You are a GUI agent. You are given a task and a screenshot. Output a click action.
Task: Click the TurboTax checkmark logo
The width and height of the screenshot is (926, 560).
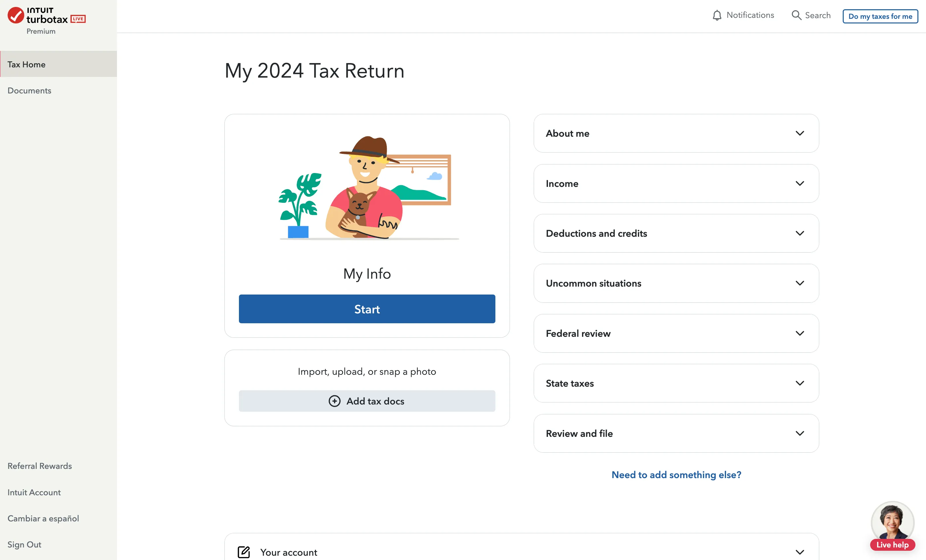click(16, 16)
